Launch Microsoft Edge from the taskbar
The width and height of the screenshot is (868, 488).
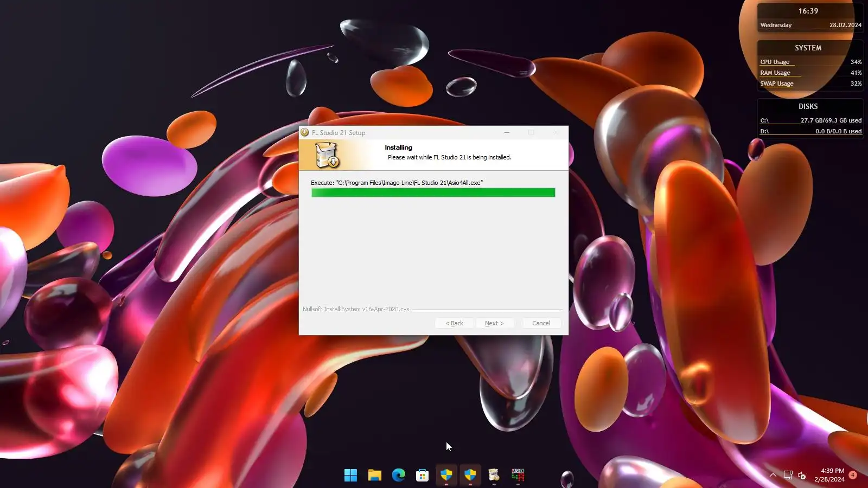click(399, 476)
